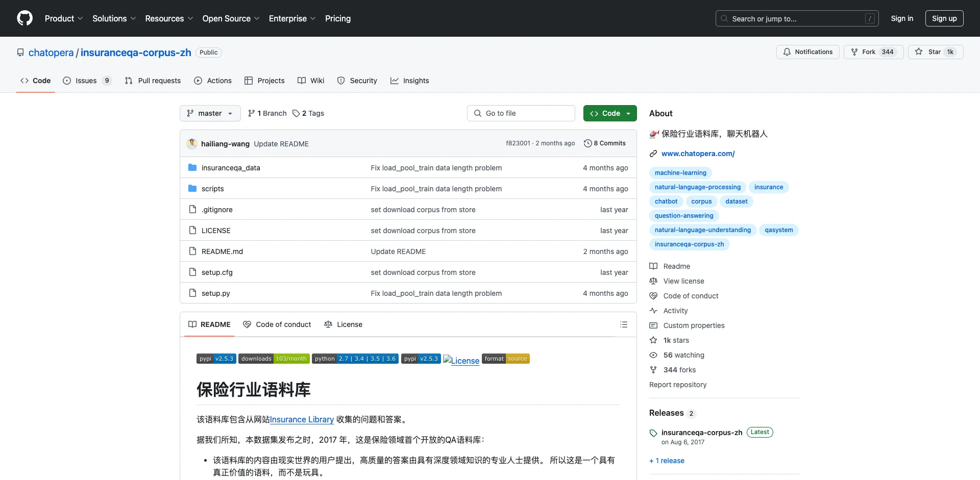Select the chatbot topic tag

click(666, 201)
